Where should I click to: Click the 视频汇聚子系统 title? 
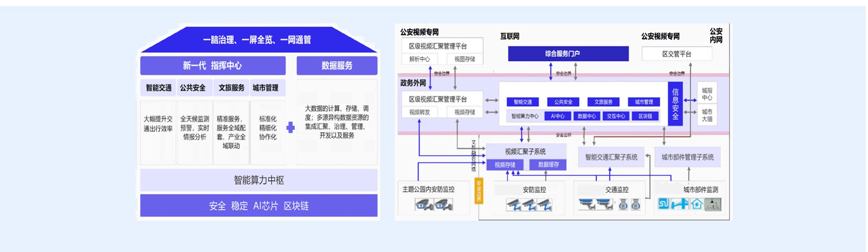tap(525, 152)
